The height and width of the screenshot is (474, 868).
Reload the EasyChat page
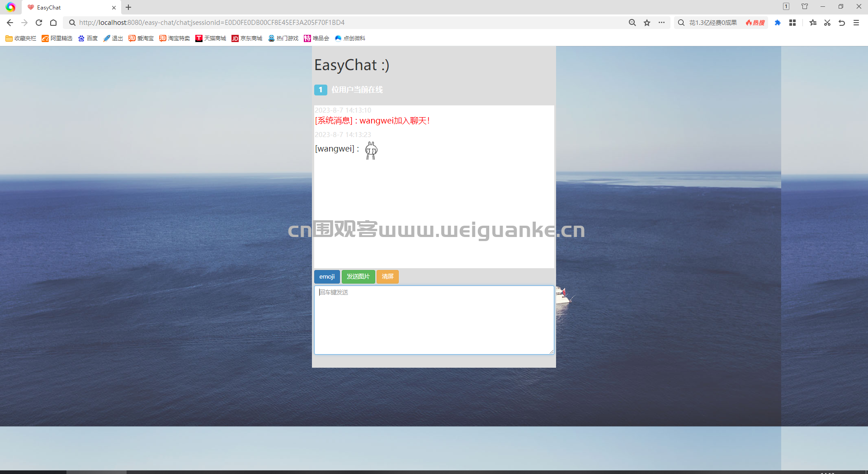point(39,23)
